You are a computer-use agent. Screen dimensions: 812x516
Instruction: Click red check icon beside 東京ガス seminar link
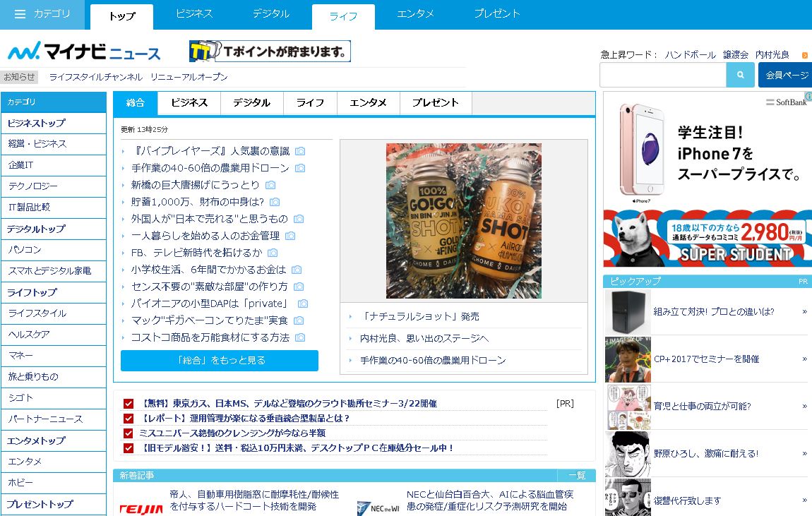tap(129, 404)
